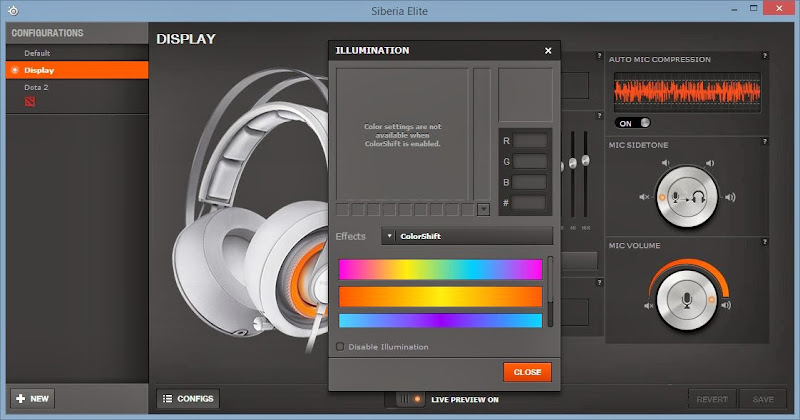Click the orange CLOSE button
Screen dimensions: 800x420
point(527,372)
